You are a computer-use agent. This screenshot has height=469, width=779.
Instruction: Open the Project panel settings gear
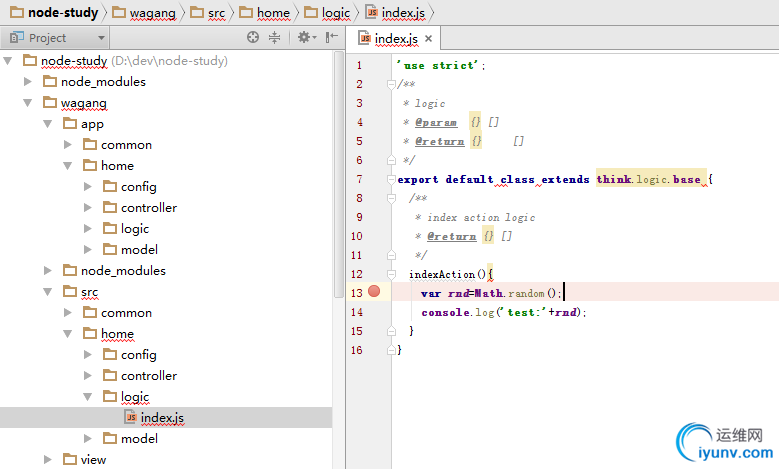coord(307,37)
